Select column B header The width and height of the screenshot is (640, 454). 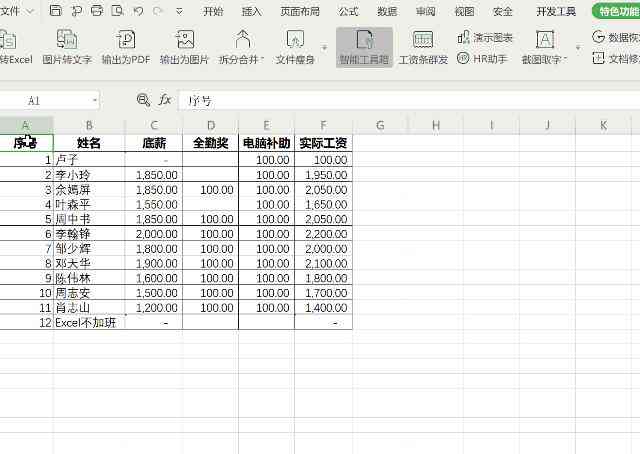89,125
